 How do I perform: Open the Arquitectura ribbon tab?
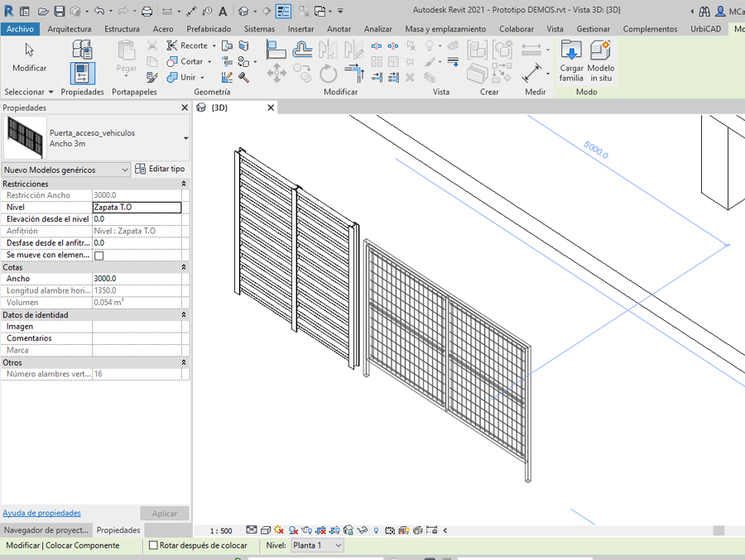pyautogui.click(x=70, y=29)
